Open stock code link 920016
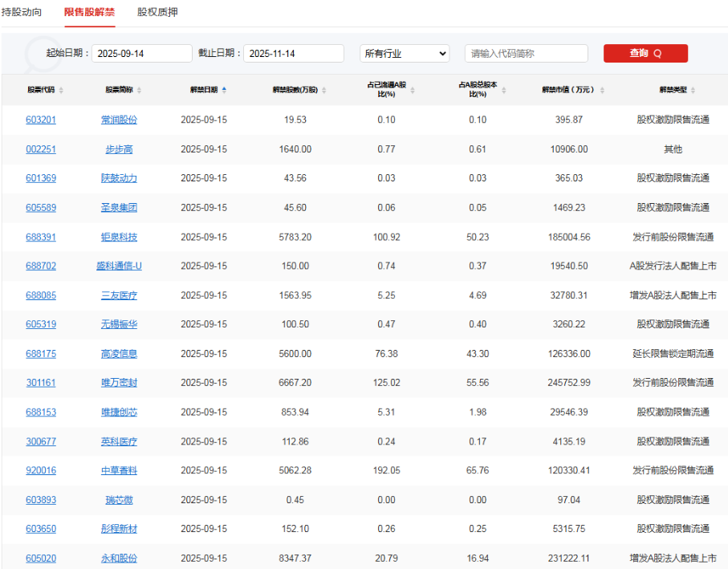 coord(41,470)
